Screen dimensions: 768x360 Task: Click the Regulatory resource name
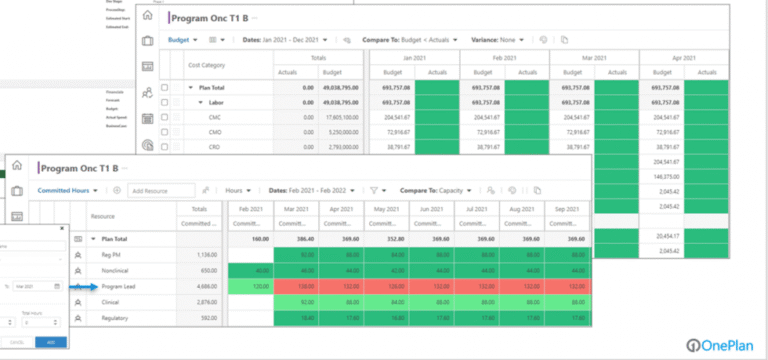(x=115, y=318)
